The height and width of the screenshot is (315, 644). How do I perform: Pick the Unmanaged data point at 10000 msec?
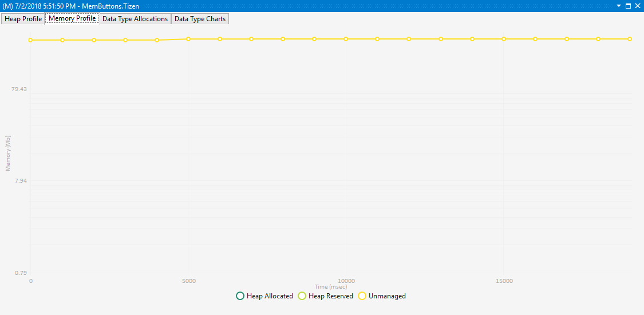346,39
